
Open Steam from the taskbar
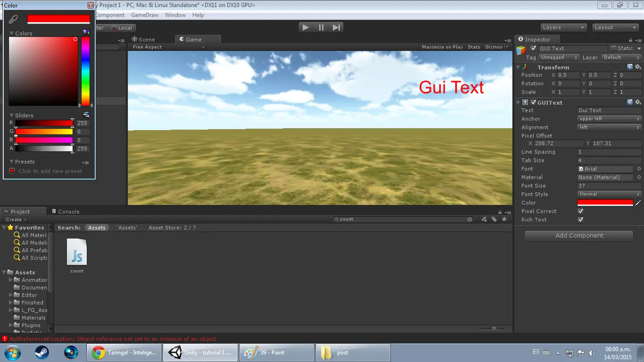click(42, 353)
